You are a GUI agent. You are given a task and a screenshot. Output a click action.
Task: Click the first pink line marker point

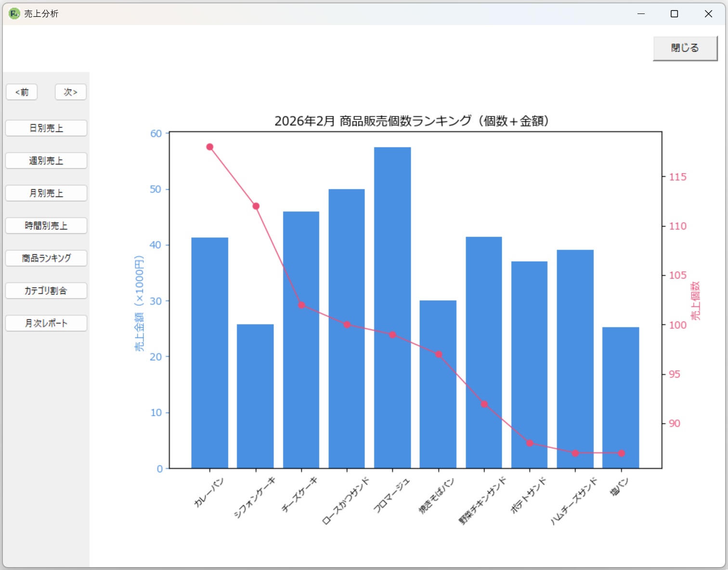point(209,147)
